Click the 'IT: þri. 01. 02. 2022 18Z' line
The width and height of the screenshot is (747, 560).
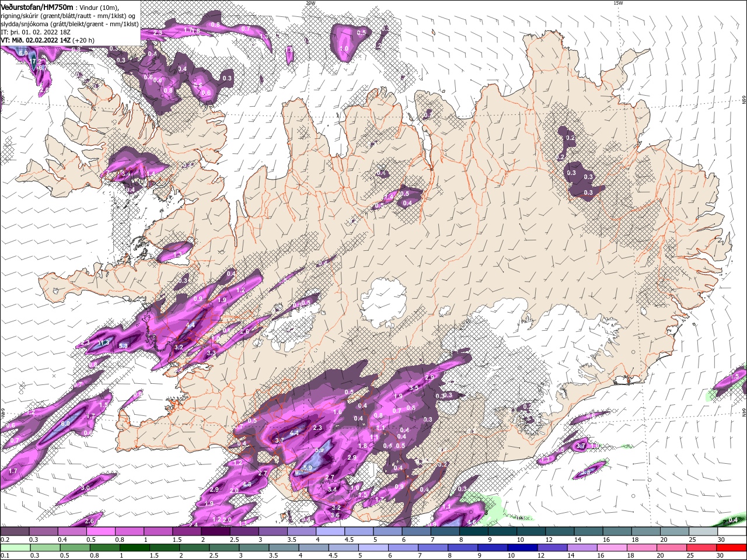point(36,32)
